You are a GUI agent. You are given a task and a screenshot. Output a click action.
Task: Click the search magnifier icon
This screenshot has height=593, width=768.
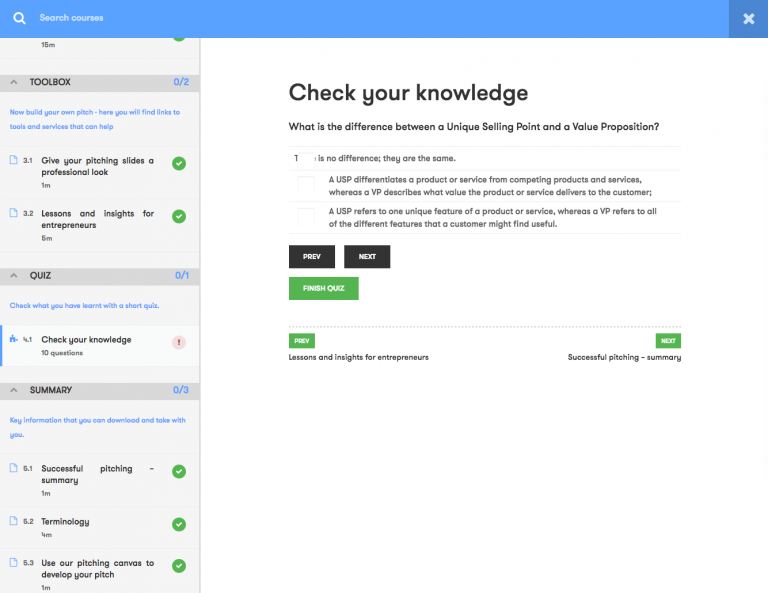pos(19,18)
